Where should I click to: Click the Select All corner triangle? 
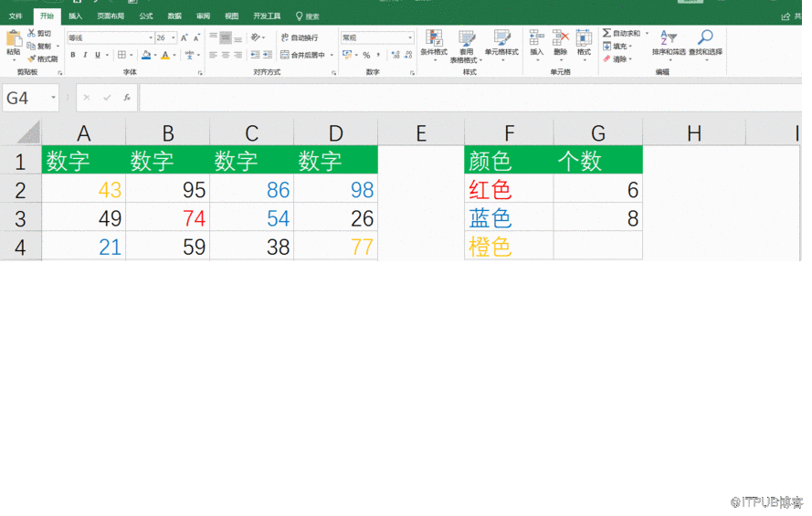point(28,132)
